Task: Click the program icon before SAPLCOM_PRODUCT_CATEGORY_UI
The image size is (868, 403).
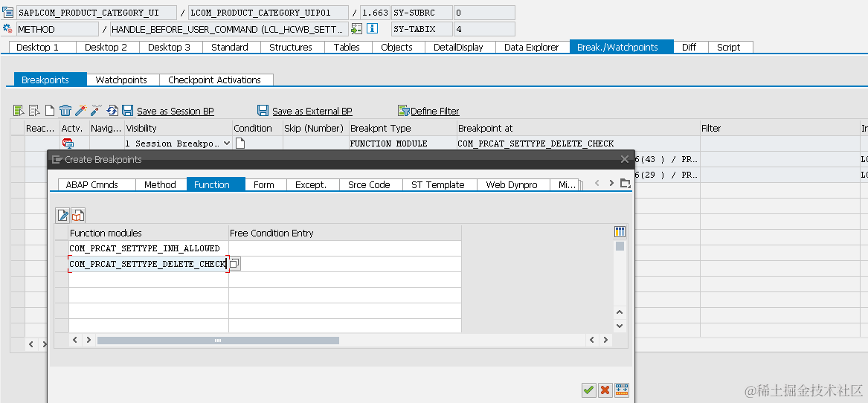Action: click(7, 12)
